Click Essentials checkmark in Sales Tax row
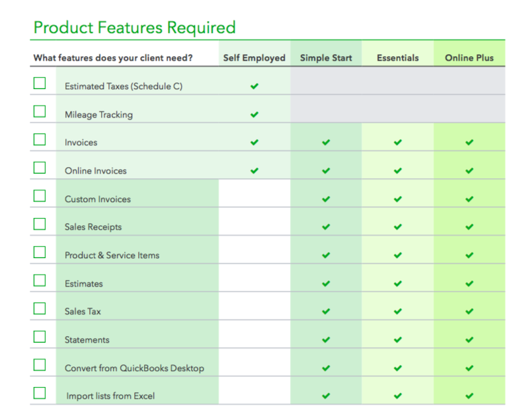 (398, 312)
